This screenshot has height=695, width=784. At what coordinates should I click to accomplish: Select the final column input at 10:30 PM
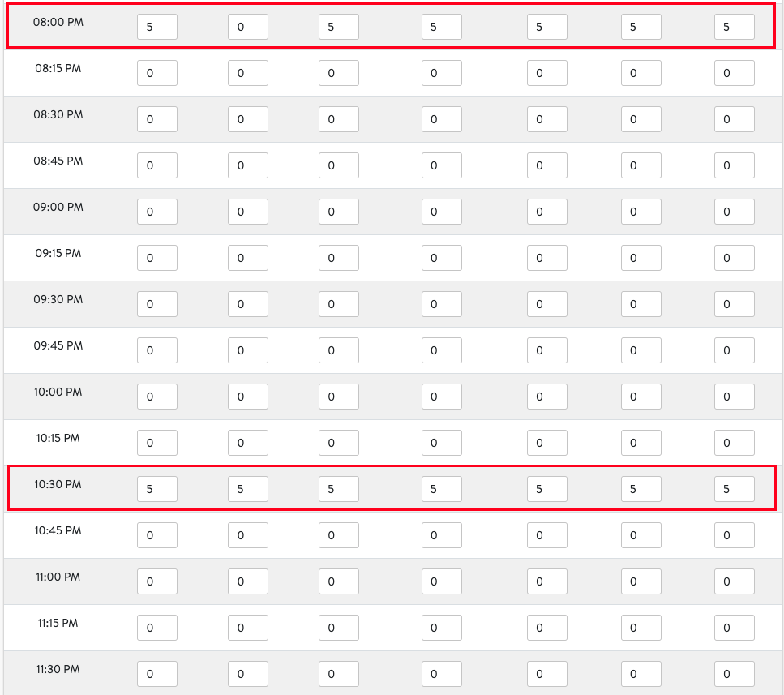(x=734, y=489)
